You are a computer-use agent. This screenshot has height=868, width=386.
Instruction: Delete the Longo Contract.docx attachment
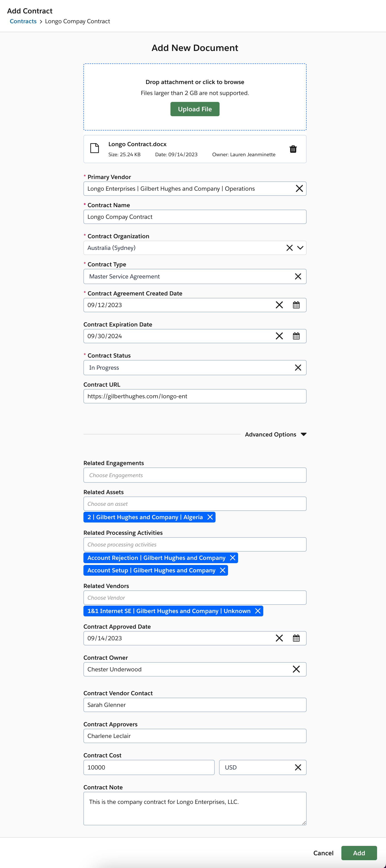tap(293, 149)
